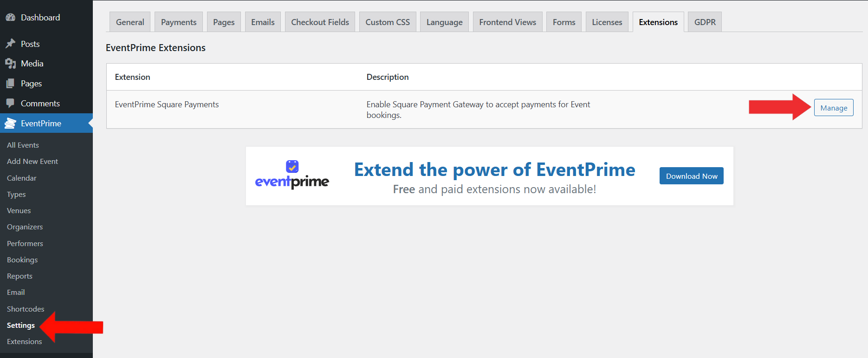Open the Custom CSS tab
The width and height of the screenshot is (868, 358).
point(388,22)
